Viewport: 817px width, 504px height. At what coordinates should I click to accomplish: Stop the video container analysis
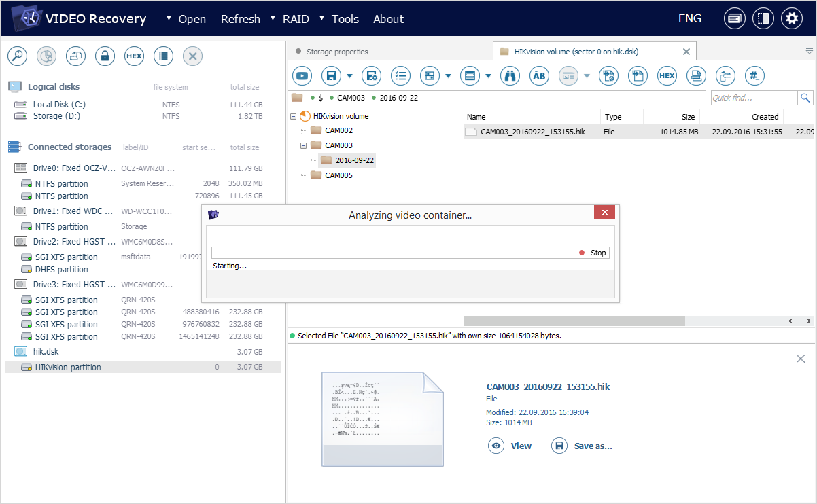pos(593,253)
